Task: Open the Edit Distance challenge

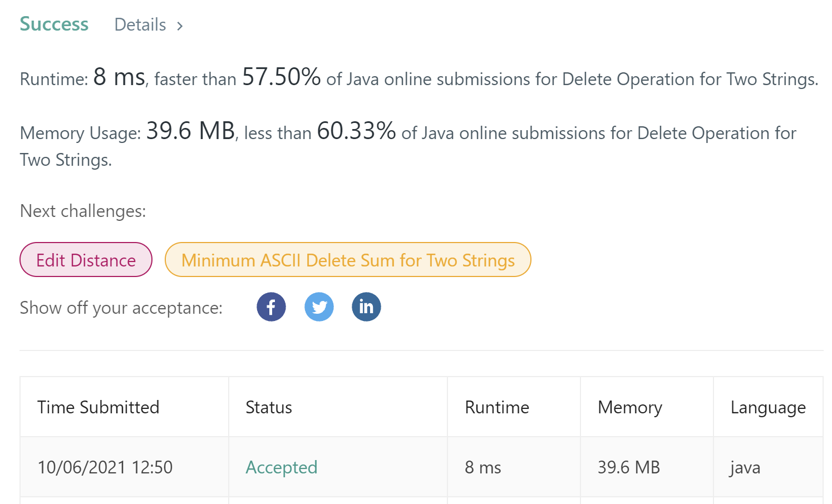Action: 86,260
